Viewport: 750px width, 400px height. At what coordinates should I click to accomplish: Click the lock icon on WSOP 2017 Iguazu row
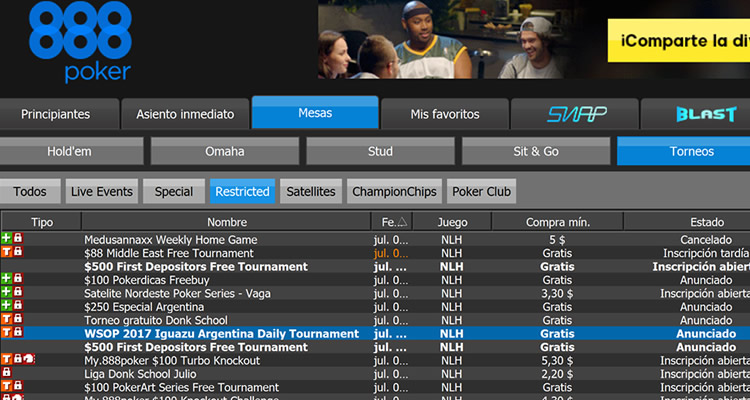18,332
